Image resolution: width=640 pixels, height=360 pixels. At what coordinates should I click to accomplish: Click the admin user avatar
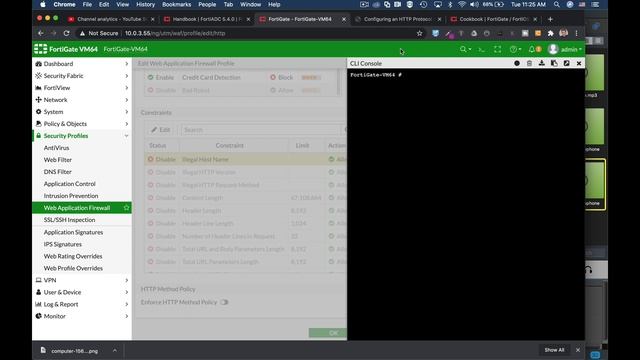[553, 49]
